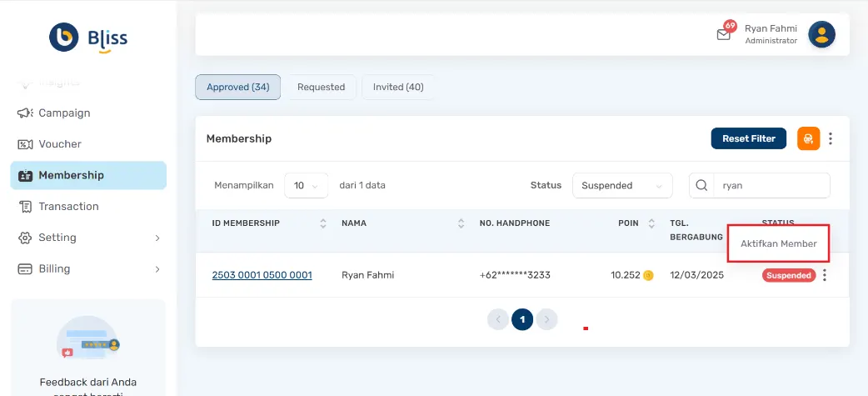868x396 pixels.
Task: Switch to the Invited (40) tab
Action: click(397, 87)
